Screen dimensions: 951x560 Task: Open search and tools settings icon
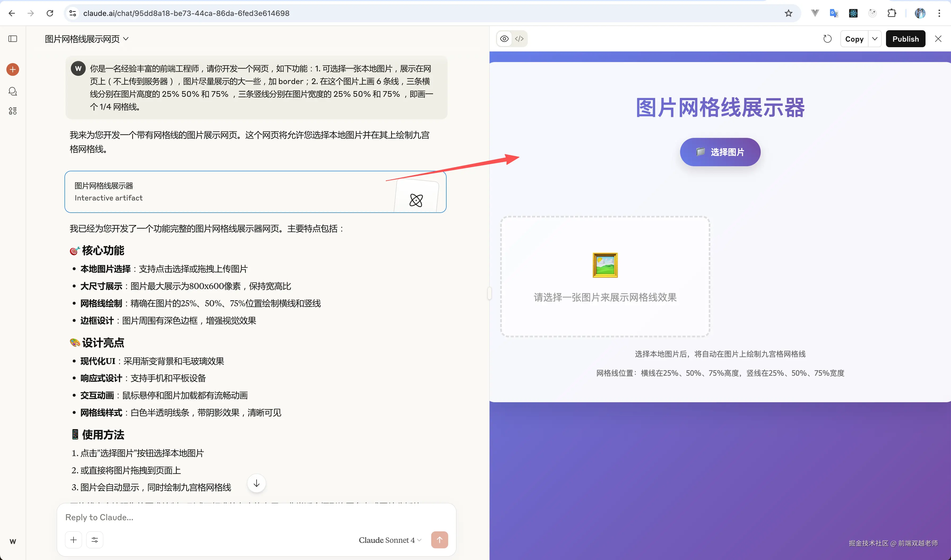(95, 540)
